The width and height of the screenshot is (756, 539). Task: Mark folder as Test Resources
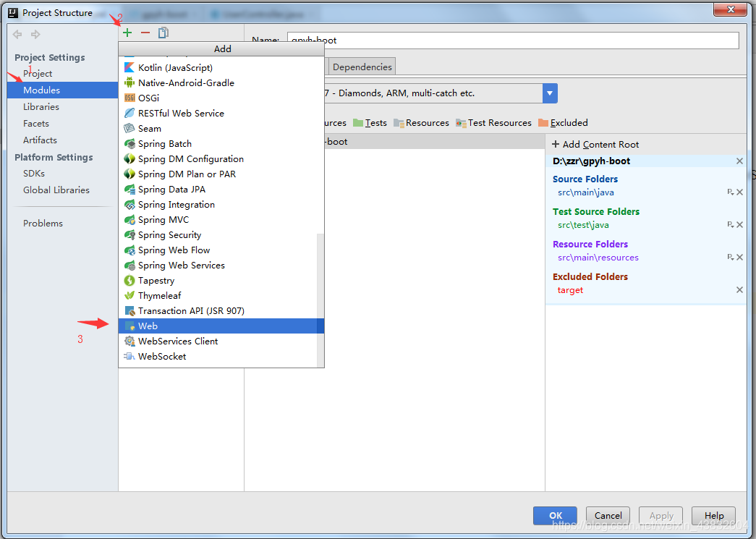(x=493, y=123)
